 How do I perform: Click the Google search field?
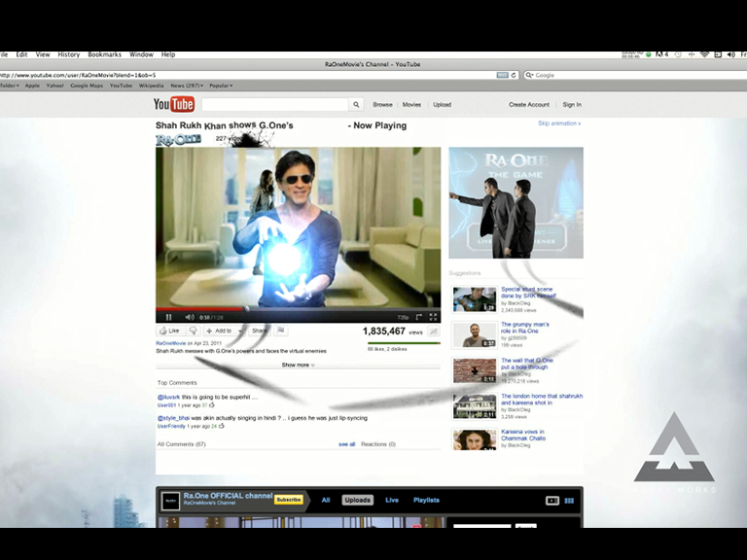pos(635,75)
